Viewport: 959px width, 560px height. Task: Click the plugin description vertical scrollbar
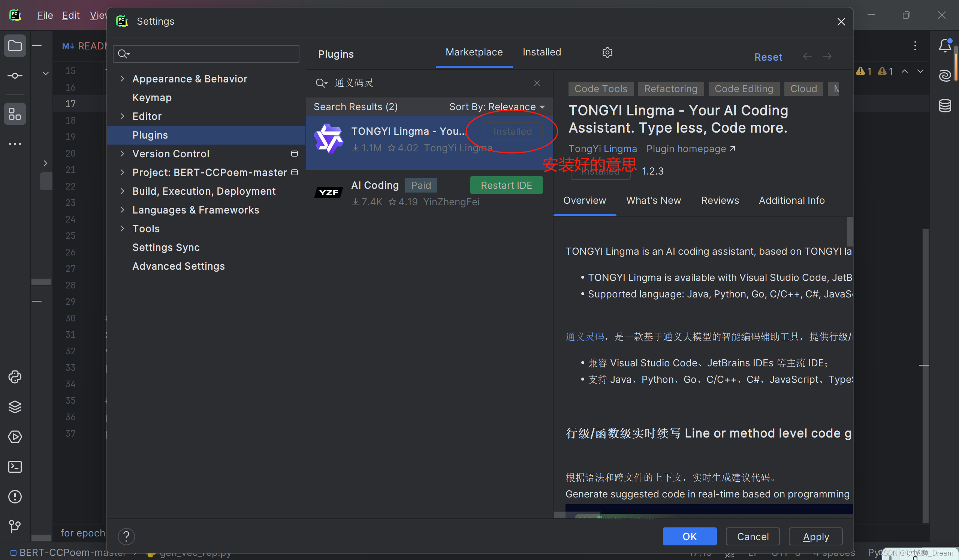pyautogui.click(x=850, y=232)
